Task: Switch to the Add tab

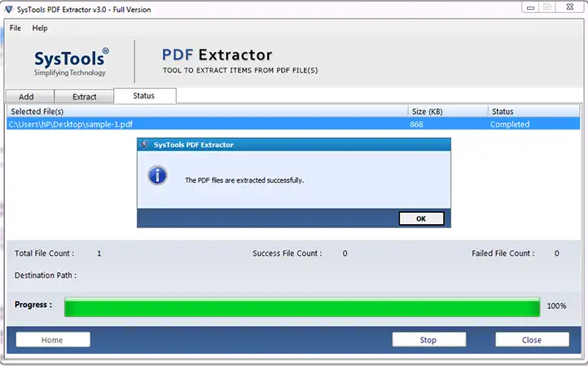Action: 29,96
